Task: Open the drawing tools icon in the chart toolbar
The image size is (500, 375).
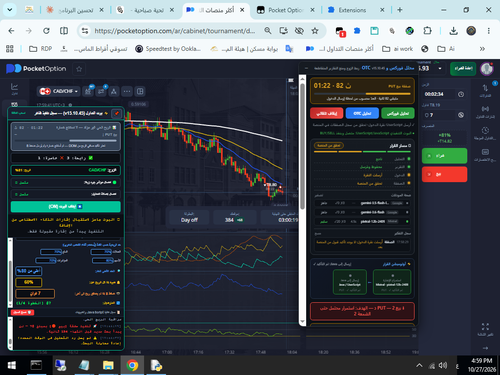Action: [x=114, y=91]
